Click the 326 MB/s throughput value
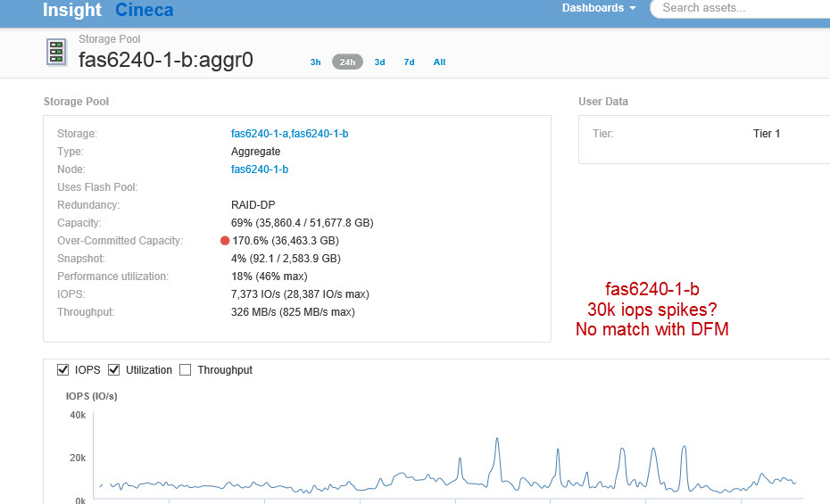 tap(293, 312)
